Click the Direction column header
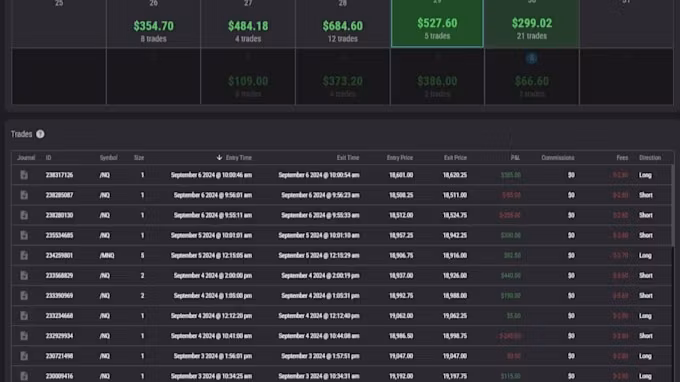680x382 pixels. 650,158
